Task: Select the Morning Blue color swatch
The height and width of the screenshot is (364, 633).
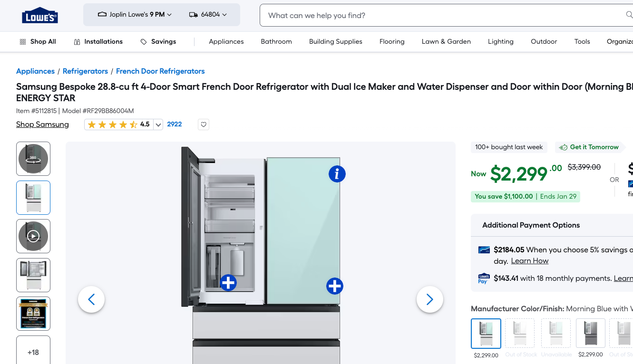Action: [x=486, y=333]
